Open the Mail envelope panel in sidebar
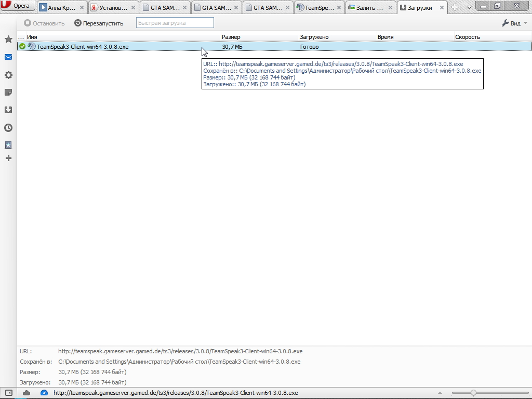The height and width of the screenshot is (399, 532). coord(8,57)
